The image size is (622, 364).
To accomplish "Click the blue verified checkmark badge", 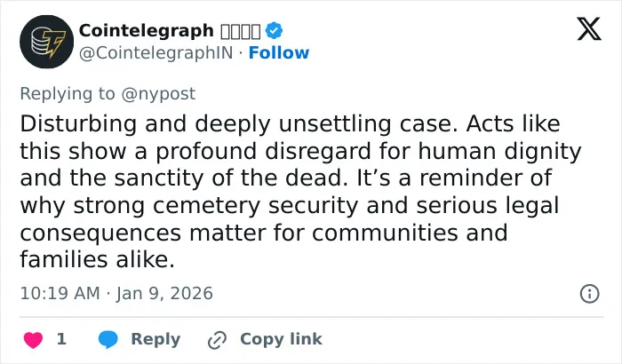I will coord(274,30).
